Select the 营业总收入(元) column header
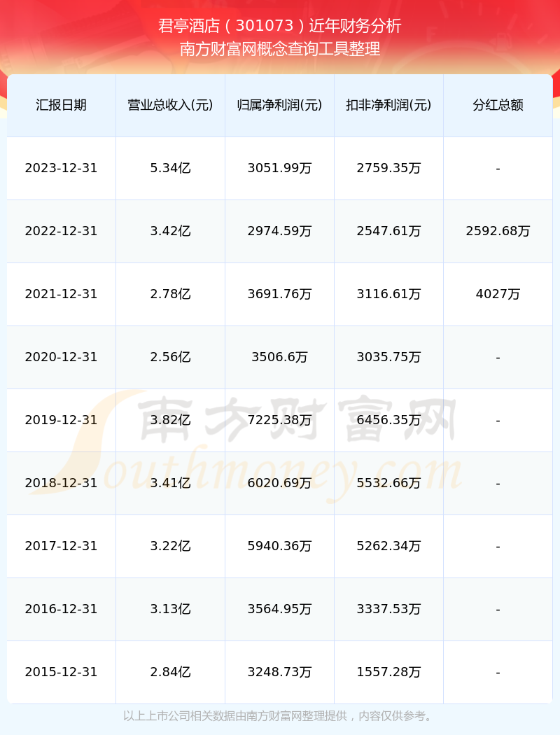 point(171,105)
